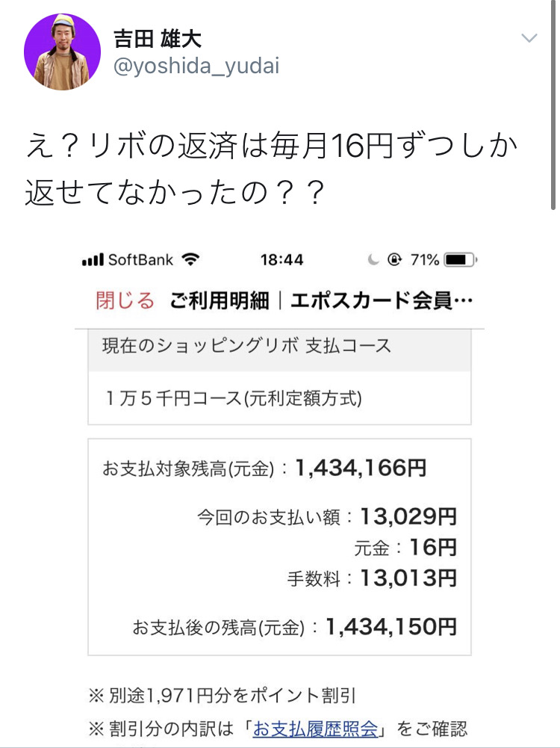Open the tweet options chevron menu
Image resolution: width=560 pixels, height=748 pixels.
coord(529,39)
